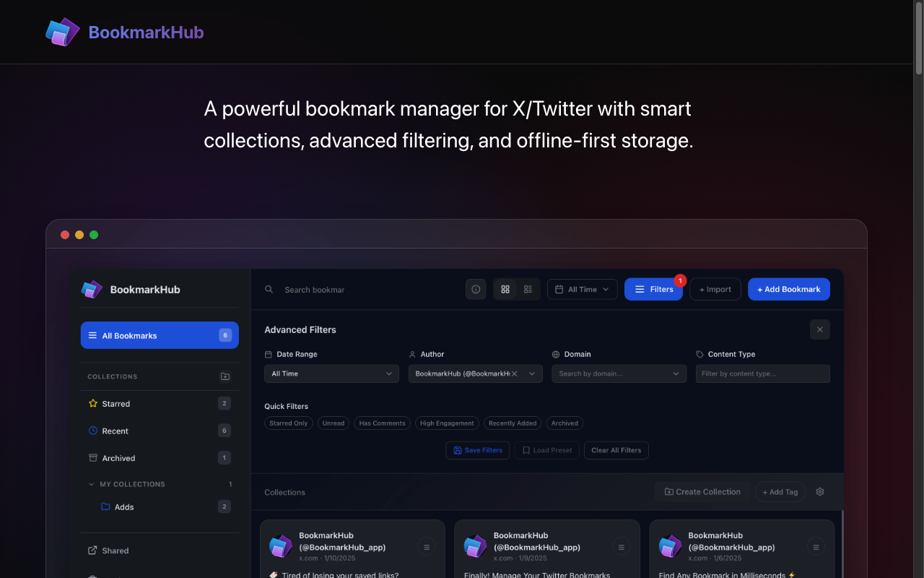Viewport: 924px width, 578px height.
Task: Click the avatar on the 1/10/2025 card
Action: 281,546
